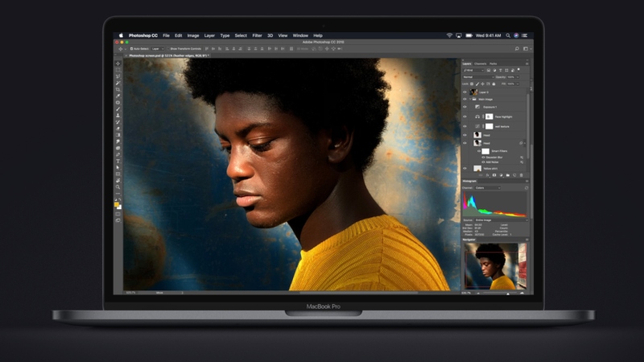Open the Filter menu

(x=257, y=35)
